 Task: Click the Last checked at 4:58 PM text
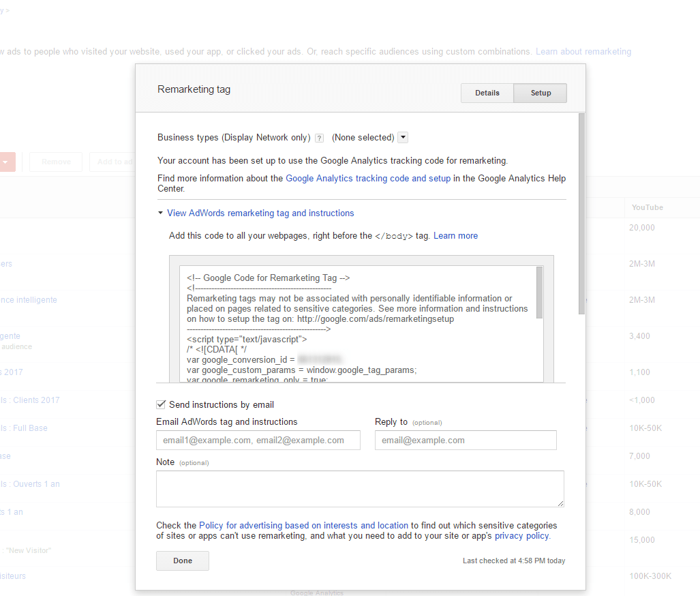point(514,561)
